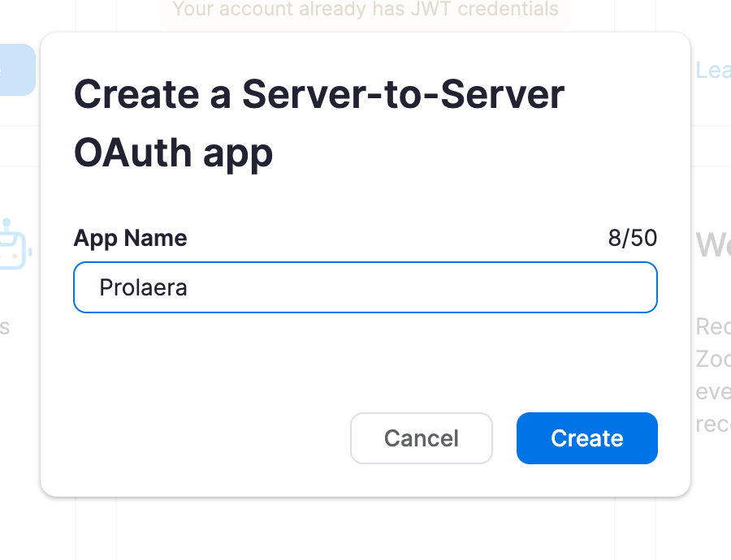Screen dimensions: 731x560
Task: Click the bordered App Name input box
Action: coord(365,287)
